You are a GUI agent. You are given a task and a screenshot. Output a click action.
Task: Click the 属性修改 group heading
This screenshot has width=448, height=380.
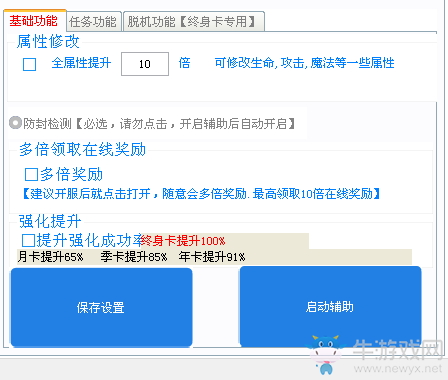click(48, 42)
